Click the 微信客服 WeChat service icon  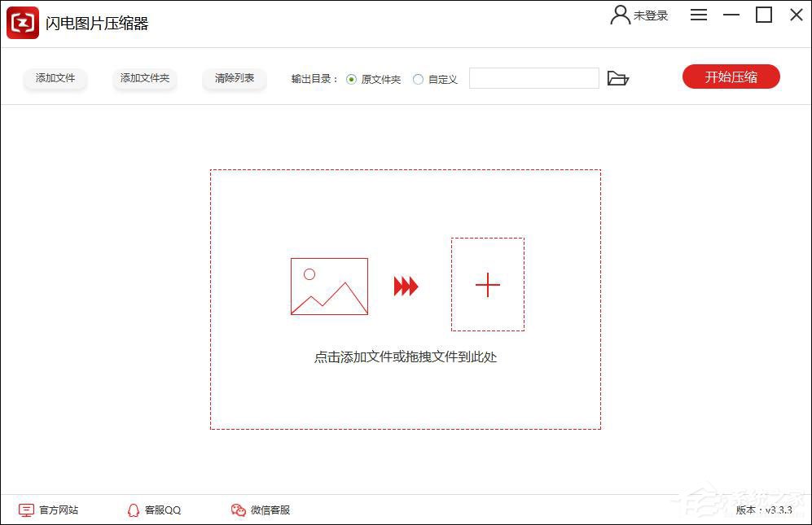pyautogui.click(x=238, y=510)
